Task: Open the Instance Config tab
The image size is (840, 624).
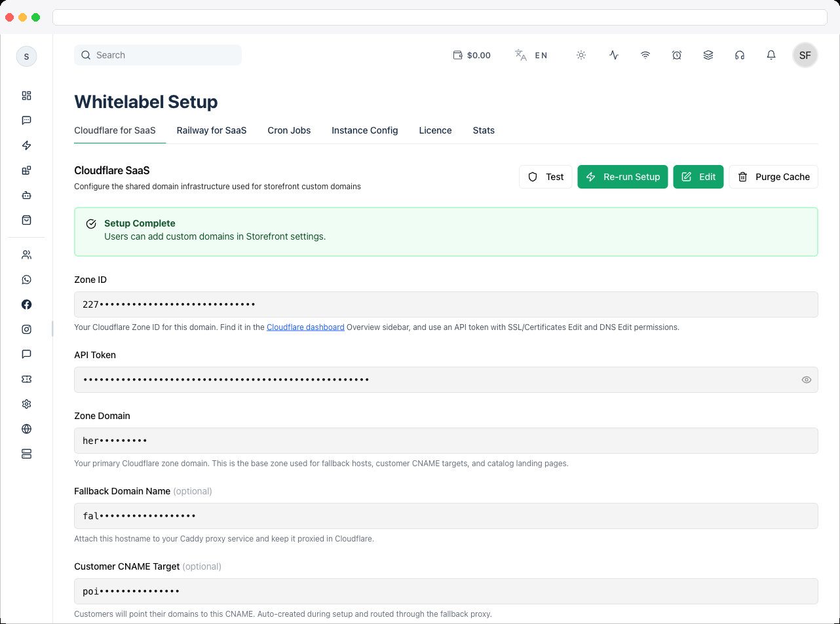Action: tap(365, 130)
